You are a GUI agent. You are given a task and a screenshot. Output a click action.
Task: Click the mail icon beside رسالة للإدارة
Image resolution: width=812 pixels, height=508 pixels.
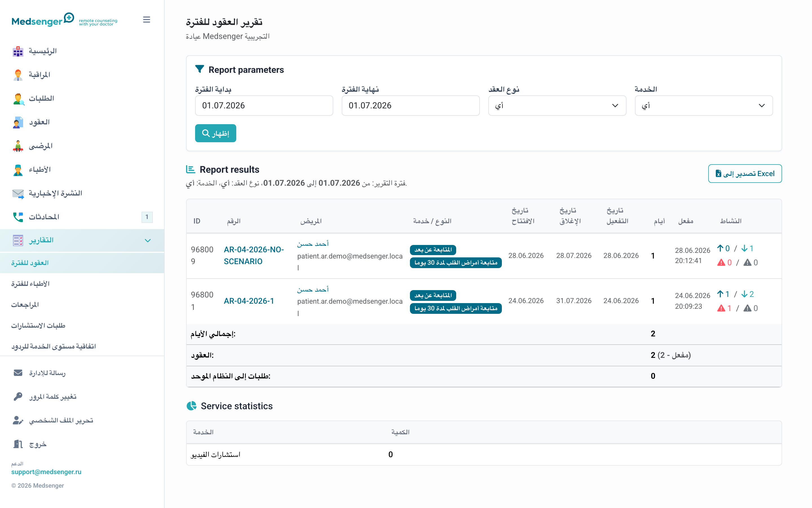(18, 373)
